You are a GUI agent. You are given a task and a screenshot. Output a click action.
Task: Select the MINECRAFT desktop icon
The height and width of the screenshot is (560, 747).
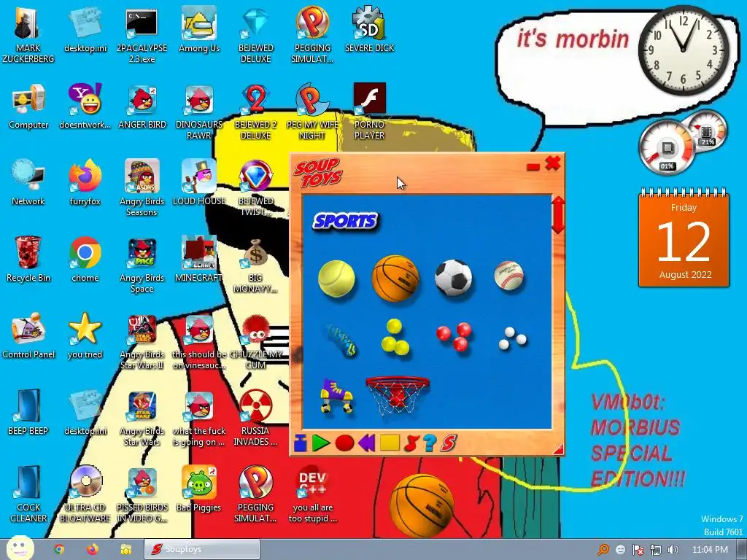198,259
